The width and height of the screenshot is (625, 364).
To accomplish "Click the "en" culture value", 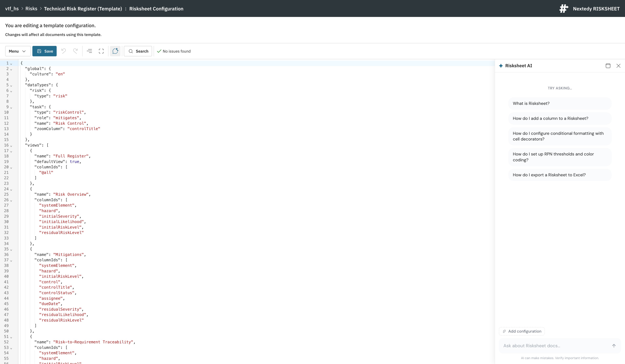I will point(60,74).
